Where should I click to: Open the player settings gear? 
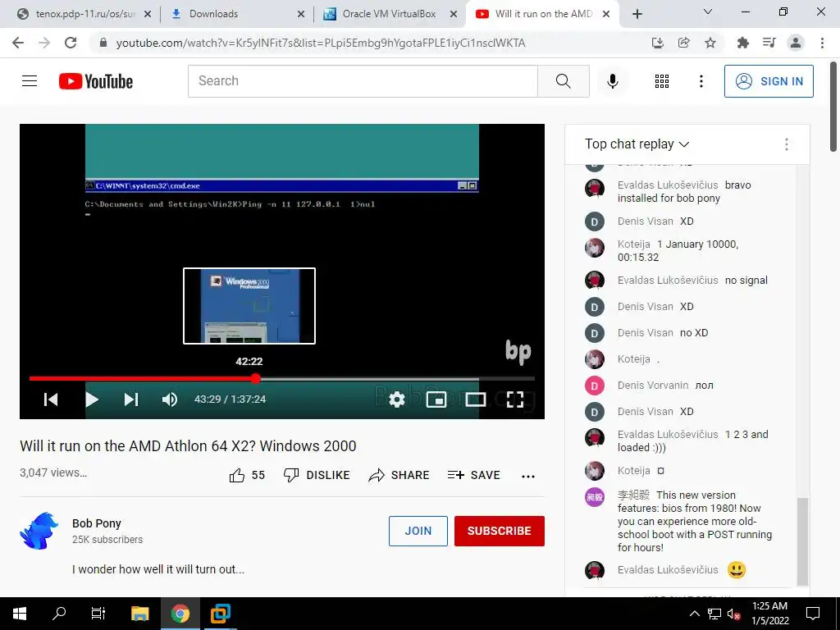point(396,399)
